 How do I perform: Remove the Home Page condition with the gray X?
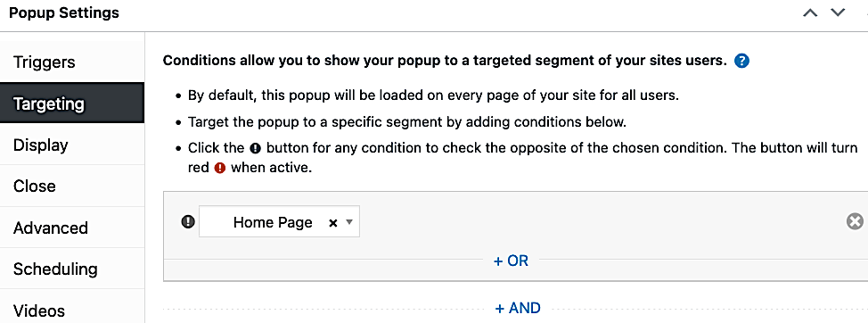[x=856, y=221]
